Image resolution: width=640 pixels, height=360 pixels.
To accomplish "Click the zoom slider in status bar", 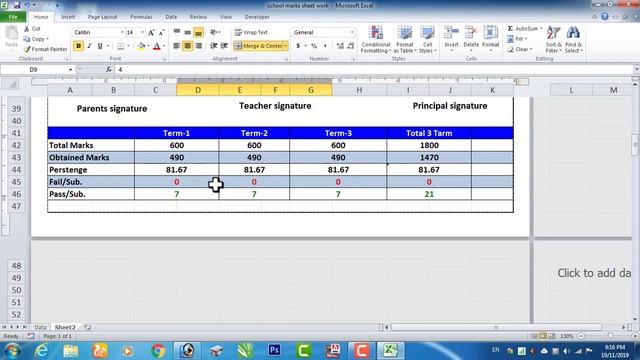I will click(610, 336).
